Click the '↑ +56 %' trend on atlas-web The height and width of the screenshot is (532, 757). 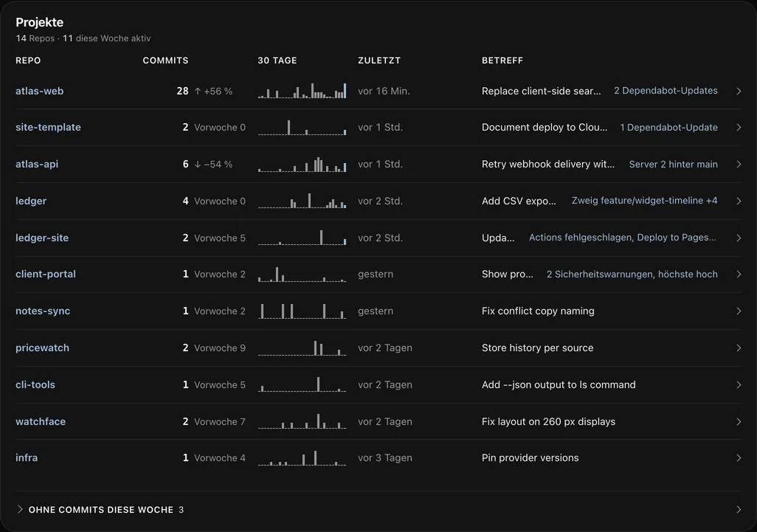(213, 91)
